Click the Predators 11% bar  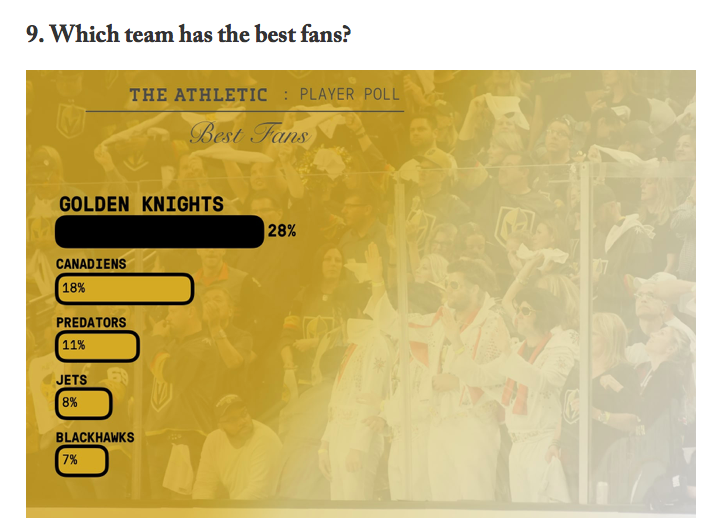click(97, 346)
